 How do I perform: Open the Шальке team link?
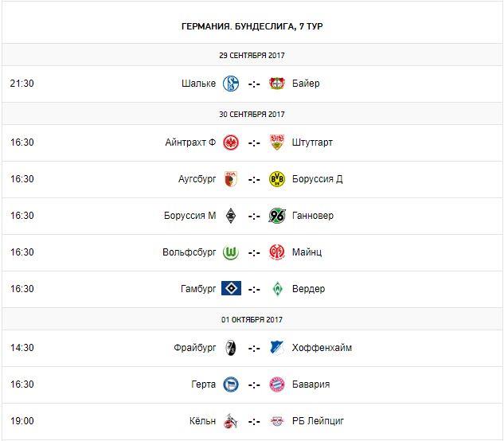pos(198,84)
